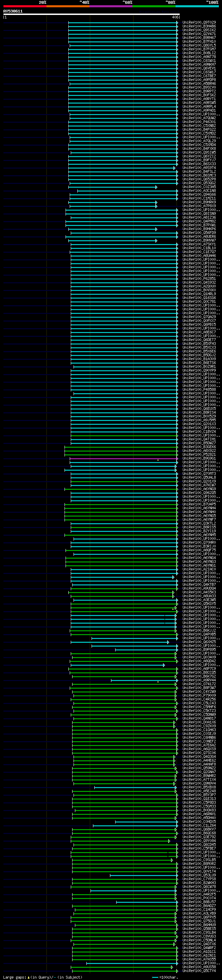Select the UniRef100_A7QUW2 label
The height and width of the screenshot is (980, 222).
199,118
